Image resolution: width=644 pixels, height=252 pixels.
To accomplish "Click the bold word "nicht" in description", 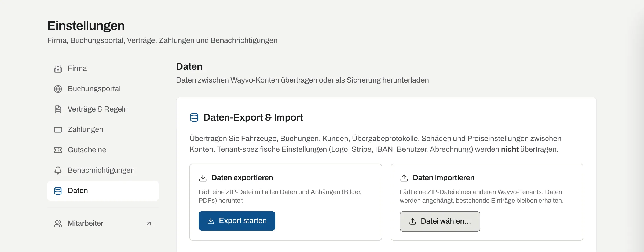I will tap(510, 149).
